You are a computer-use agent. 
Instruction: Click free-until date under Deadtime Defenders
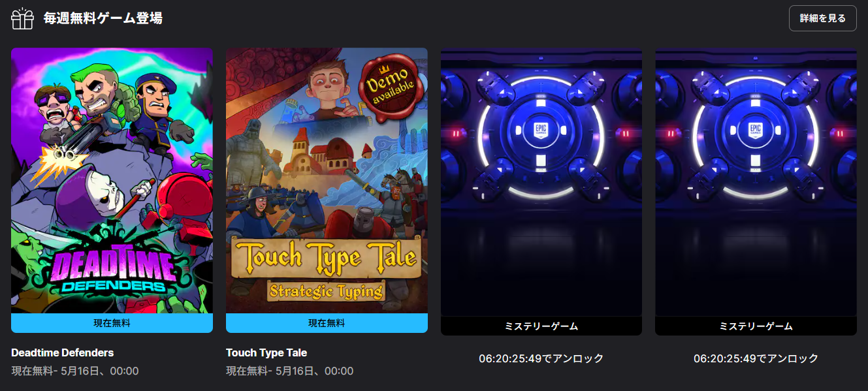75,371
